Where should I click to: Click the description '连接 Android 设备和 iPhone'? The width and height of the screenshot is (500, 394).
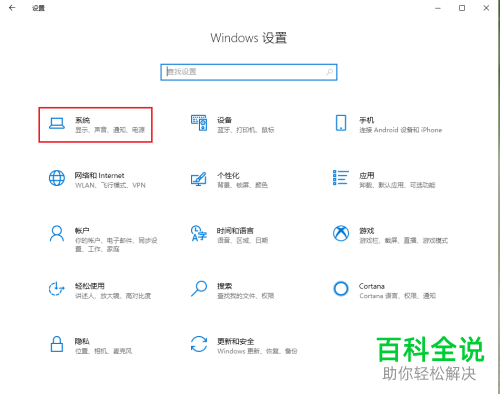coord(401,130)
